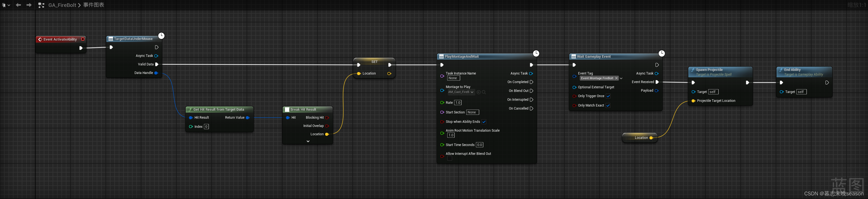Click the Start Section field
Image resolution: width=868 pixels, height=199 pixels.
[x=473, y=112]
